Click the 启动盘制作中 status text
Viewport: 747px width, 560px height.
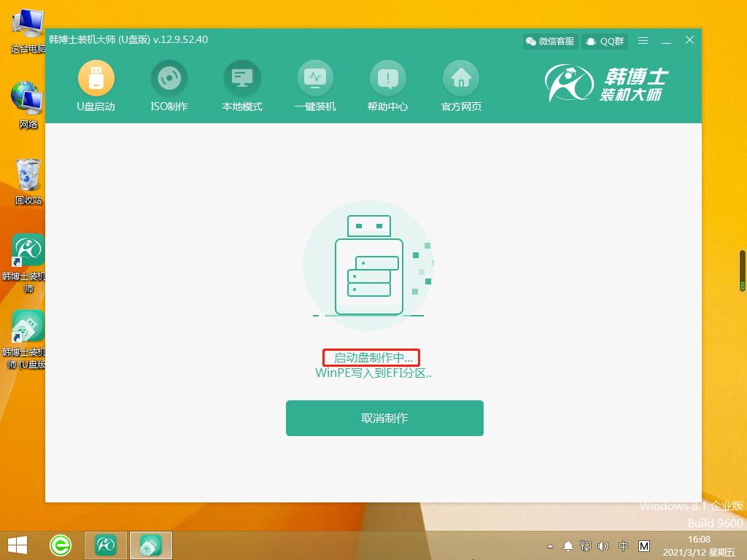click(x=371, y=357)
